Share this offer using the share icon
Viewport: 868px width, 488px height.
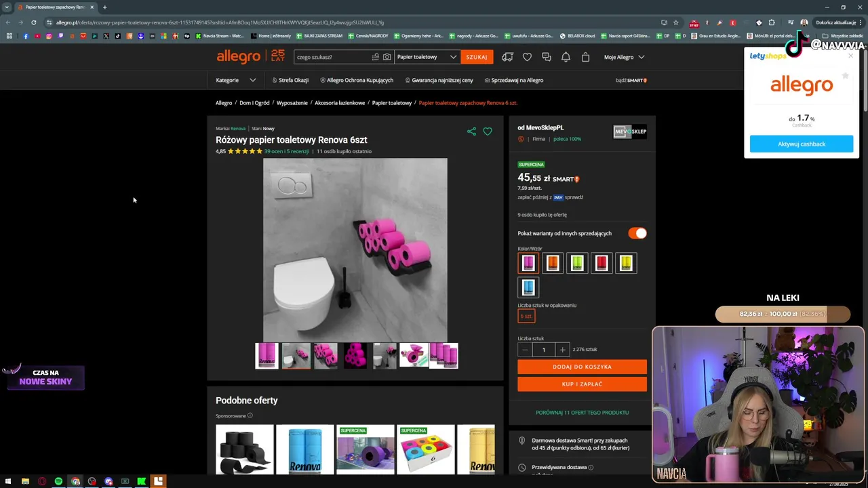[x=471, y=131]
